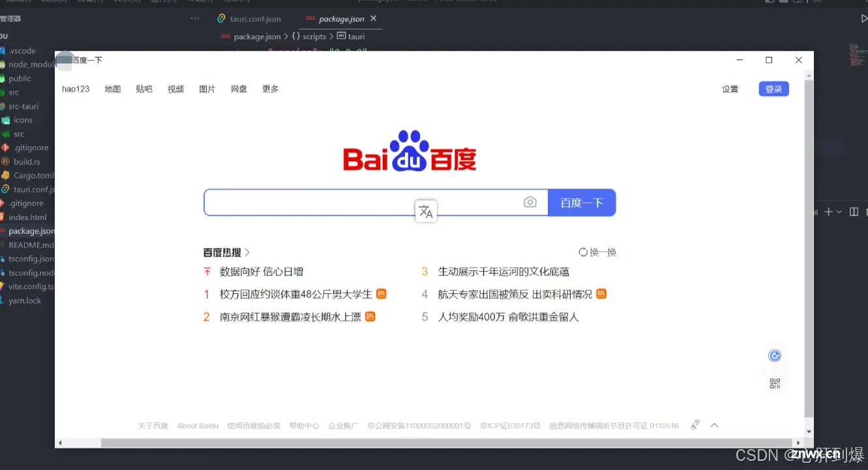Viewport: 868px width, 470px height.
Task: Open hot search 生动展示千年运河的文化底蕴
Action: [x=503, y=272]
